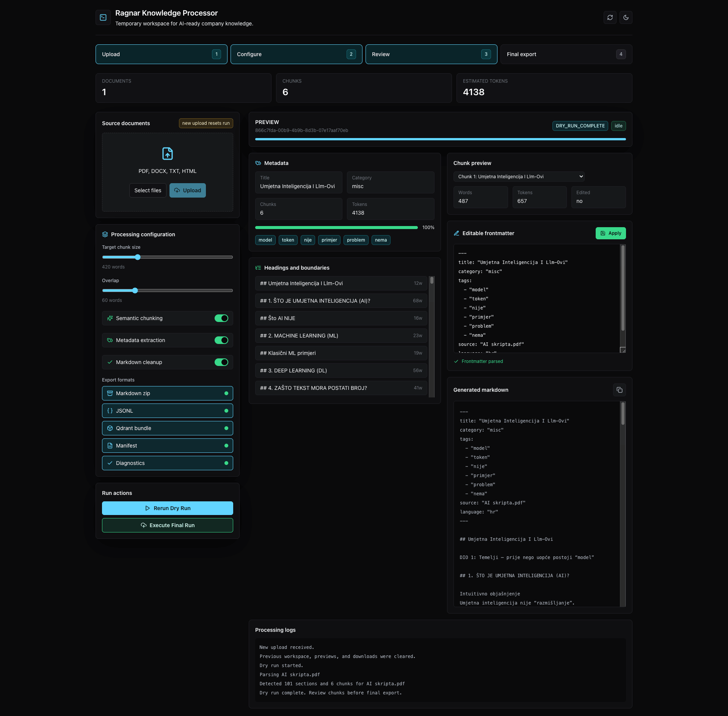Select heading '## 2. MACHINE LEARNING (ML)'
The height and width of the screenshot is (716, 728).
(341, 336)
